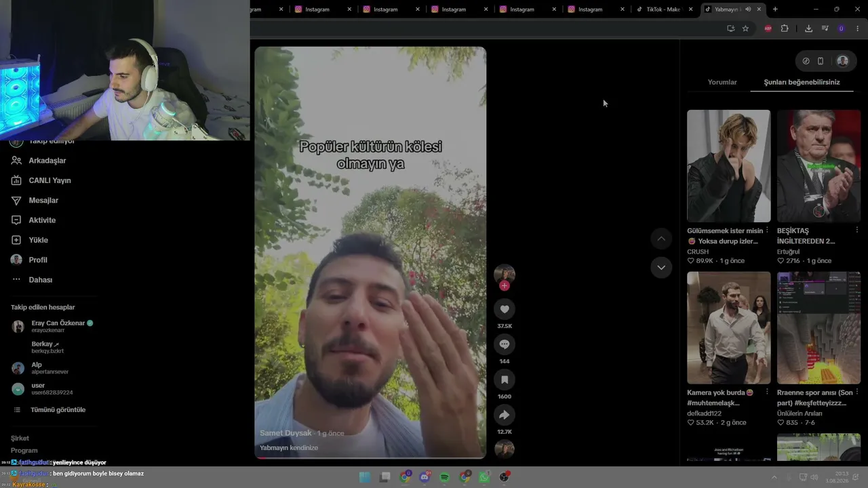Like the Samet Duysak video
This screenshot has height=488, width=868.
tap(505, 310)
